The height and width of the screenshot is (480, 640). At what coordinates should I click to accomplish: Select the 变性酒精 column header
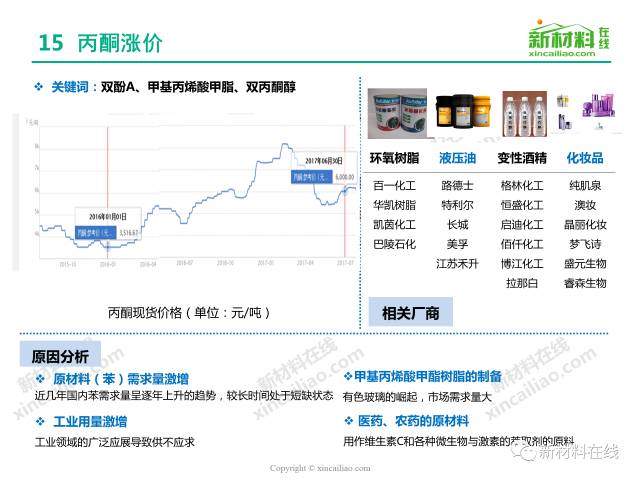[522, 158]
